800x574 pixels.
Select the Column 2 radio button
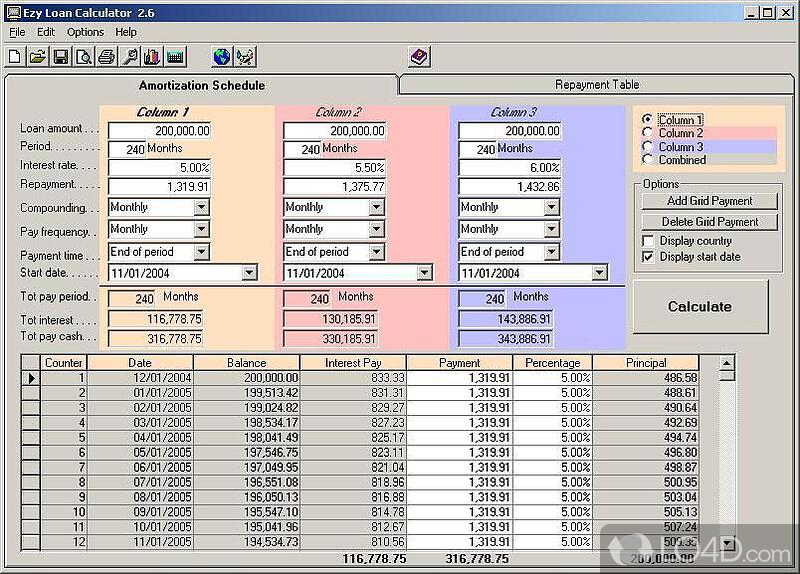[x=648, y=133]
